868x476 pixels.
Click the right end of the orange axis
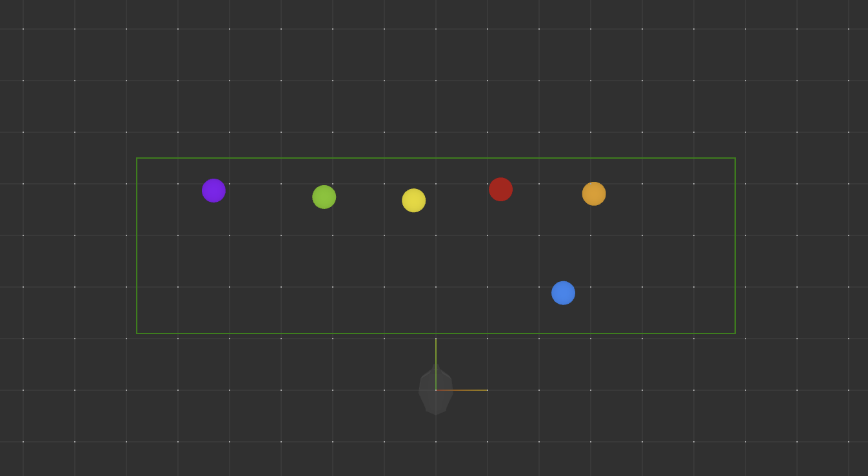(x=487, y=390)
